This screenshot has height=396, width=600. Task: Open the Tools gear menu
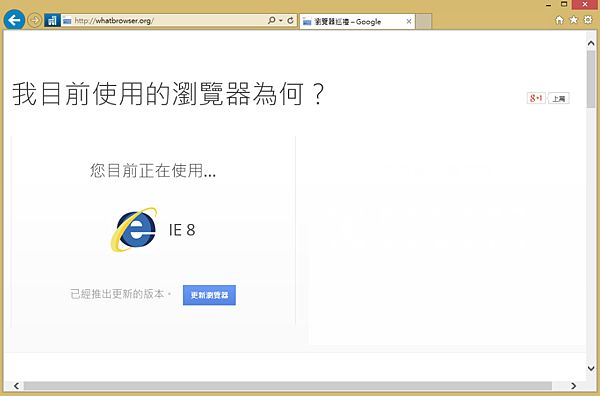(588, 20)
